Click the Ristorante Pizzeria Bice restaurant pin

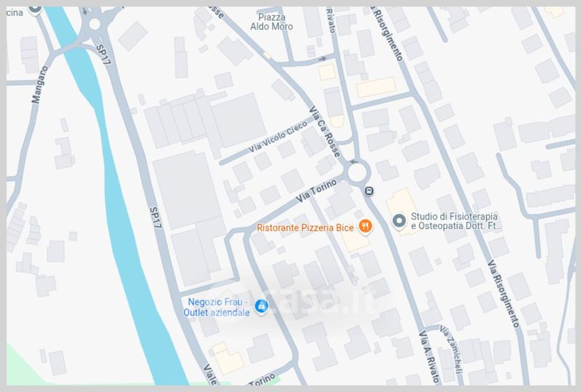[365, 226]
